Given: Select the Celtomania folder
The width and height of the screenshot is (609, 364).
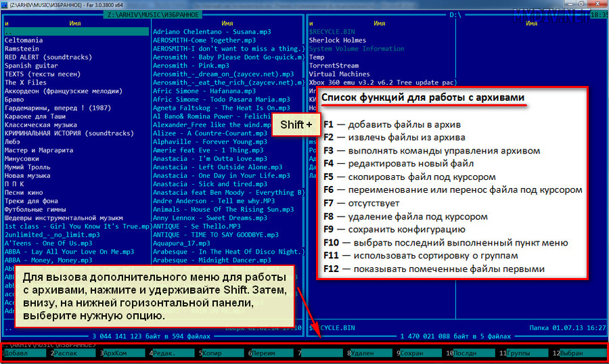Looking at the screenshot, I should pos(24,40).
